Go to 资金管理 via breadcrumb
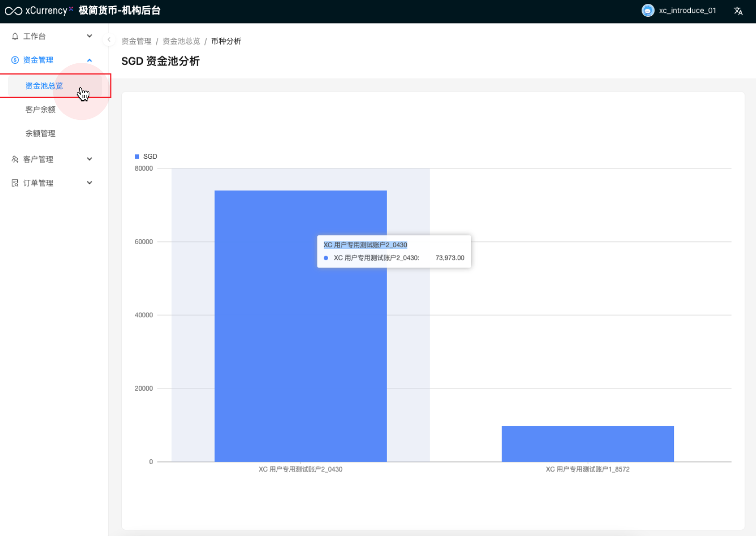Viewport: 756px width, 536px height. [x=136, y=41]
